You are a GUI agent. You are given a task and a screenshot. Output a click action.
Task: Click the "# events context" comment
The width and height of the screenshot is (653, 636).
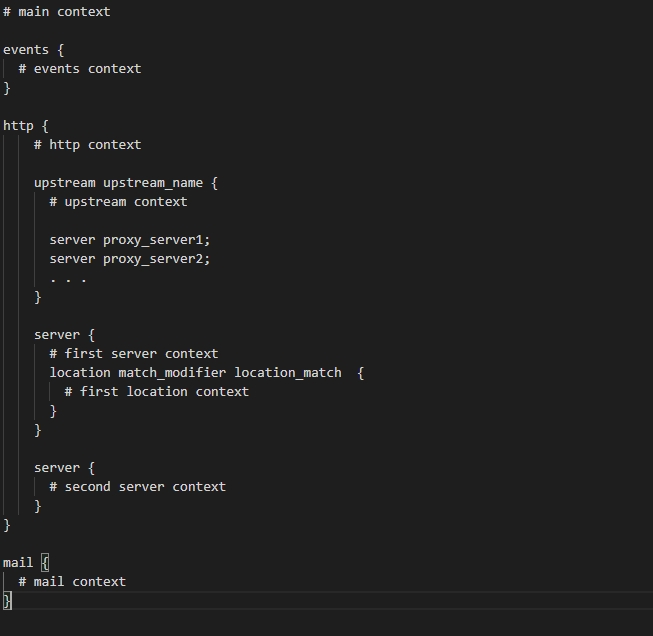(80, 69)
